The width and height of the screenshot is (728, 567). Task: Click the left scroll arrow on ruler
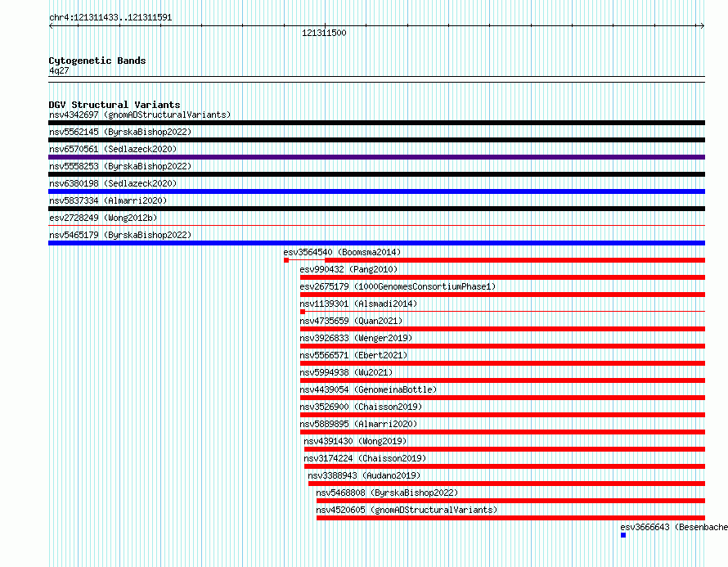coord(51,26)
